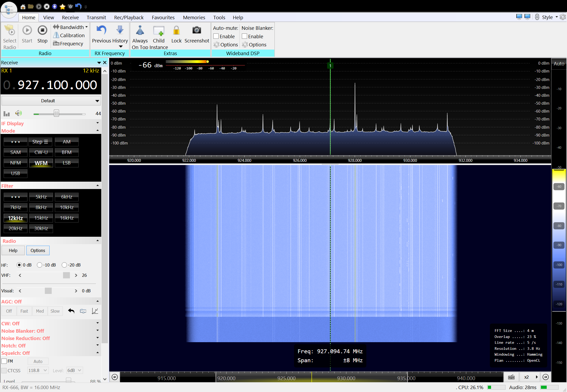This screenshot has height=392, width=567.
Task: Switch to the Favourites tab
Action: click(x=163, y=17)
